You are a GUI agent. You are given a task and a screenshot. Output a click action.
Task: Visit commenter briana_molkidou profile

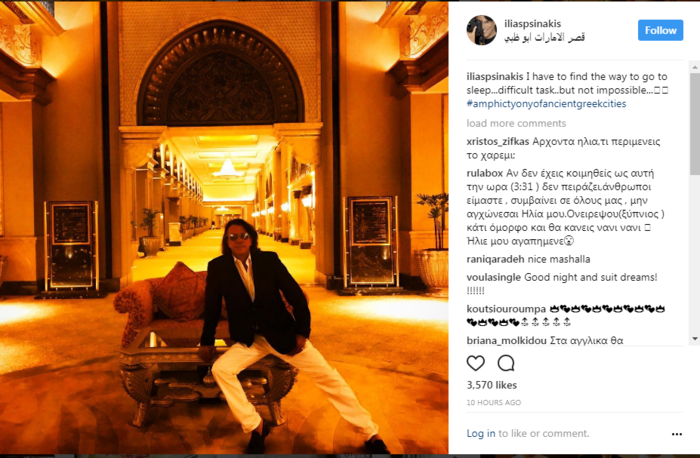tap(506, 341)
